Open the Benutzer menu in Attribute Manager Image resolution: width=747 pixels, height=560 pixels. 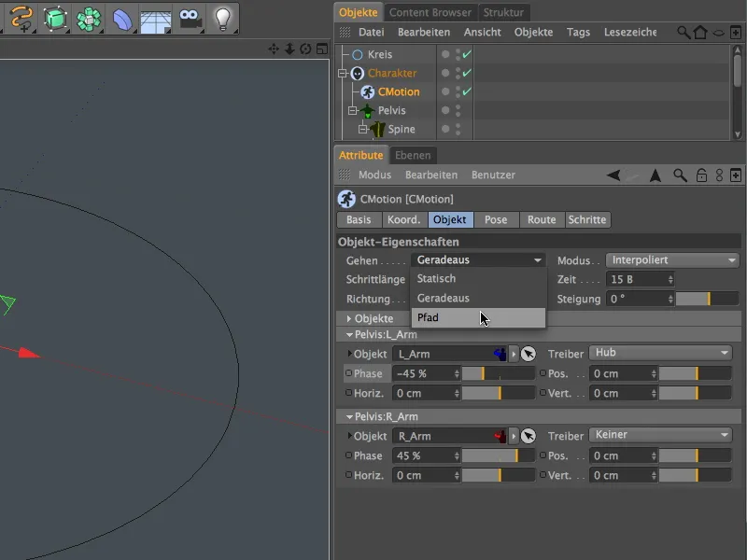pos(494,175)
